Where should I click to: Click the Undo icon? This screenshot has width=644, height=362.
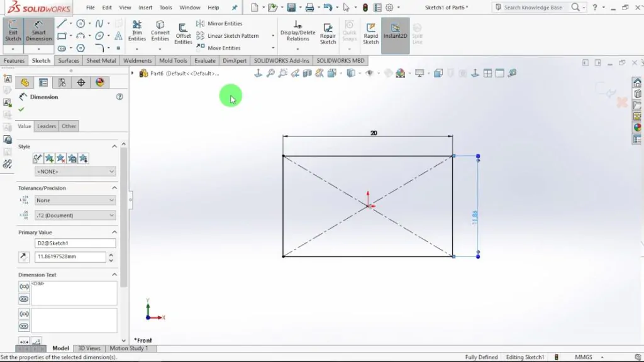328,8
